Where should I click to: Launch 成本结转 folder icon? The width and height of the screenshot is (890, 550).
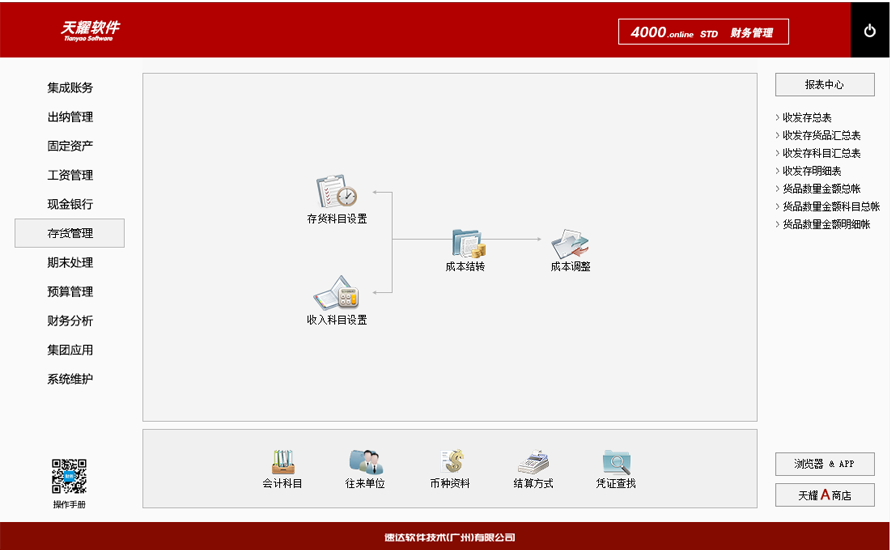tap(468, 243)
